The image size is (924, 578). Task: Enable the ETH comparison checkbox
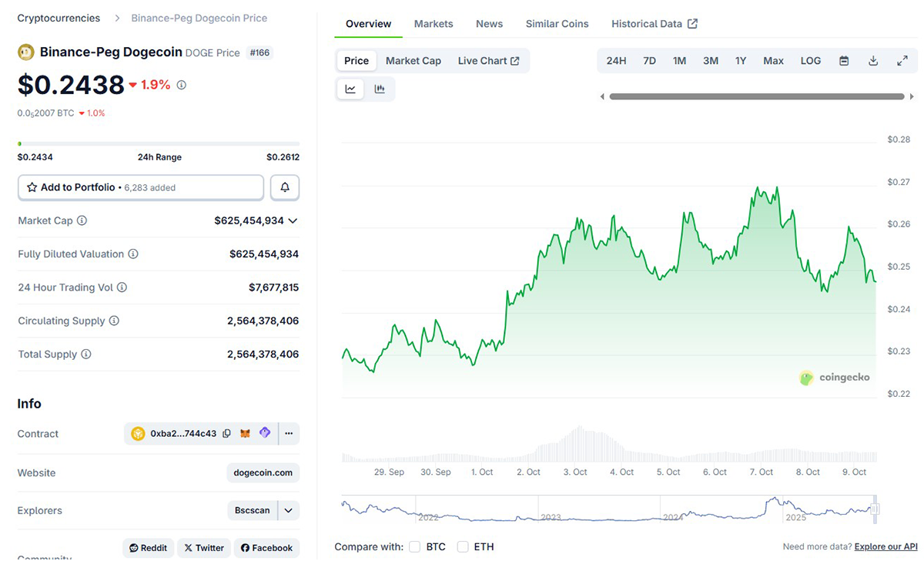click(x=463, y=546)
